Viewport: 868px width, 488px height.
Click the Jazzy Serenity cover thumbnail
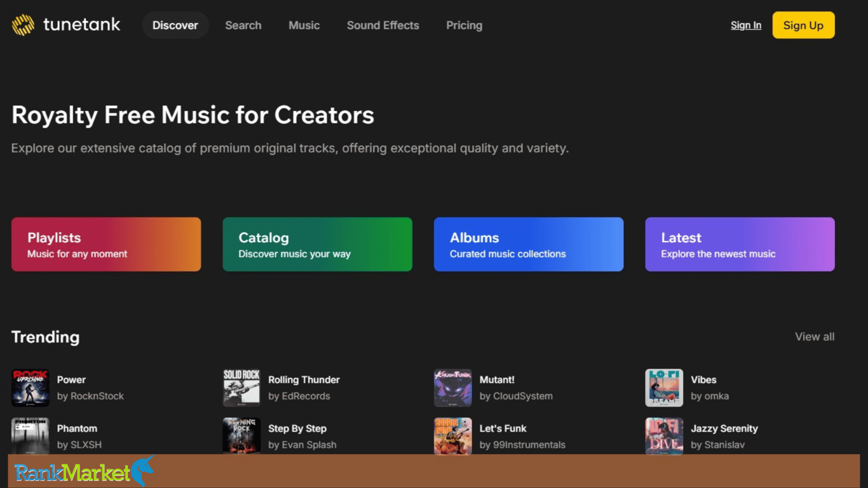664,436
